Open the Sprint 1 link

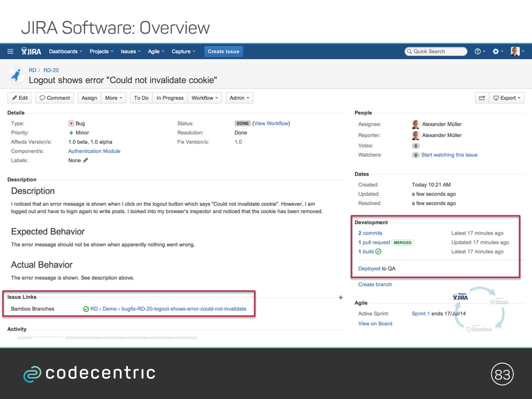point(421,313)
